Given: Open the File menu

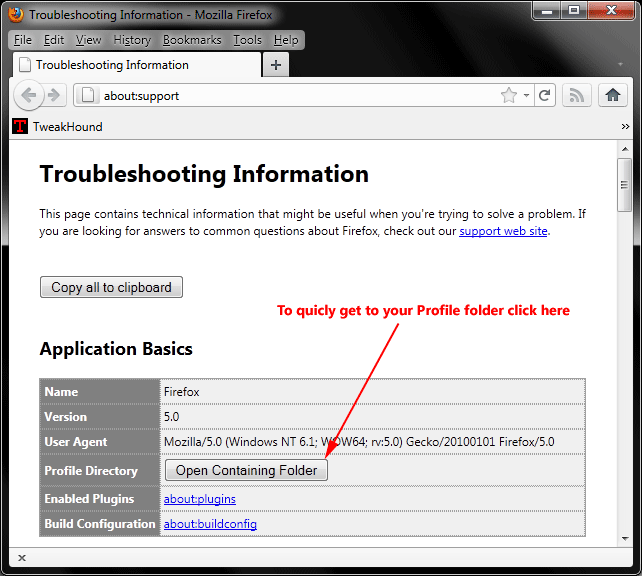Looking at the screenshot, I should coord(23,40).
